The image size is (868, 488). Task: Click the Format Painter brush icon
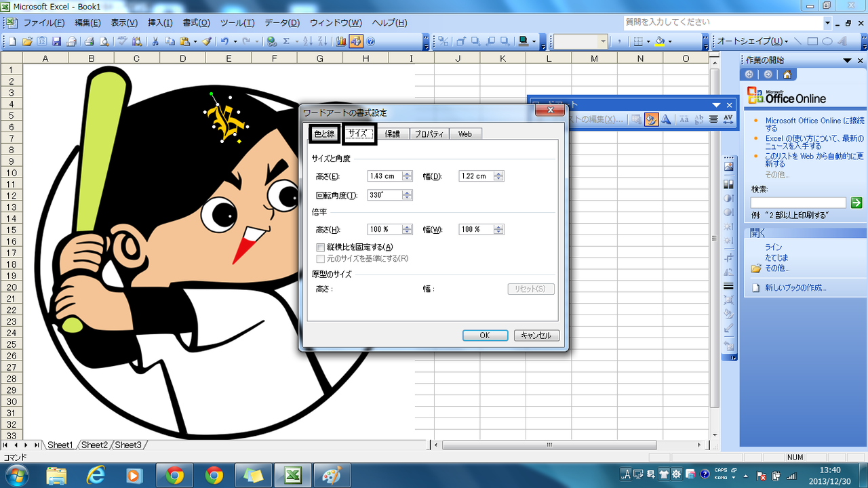[206, 41]
